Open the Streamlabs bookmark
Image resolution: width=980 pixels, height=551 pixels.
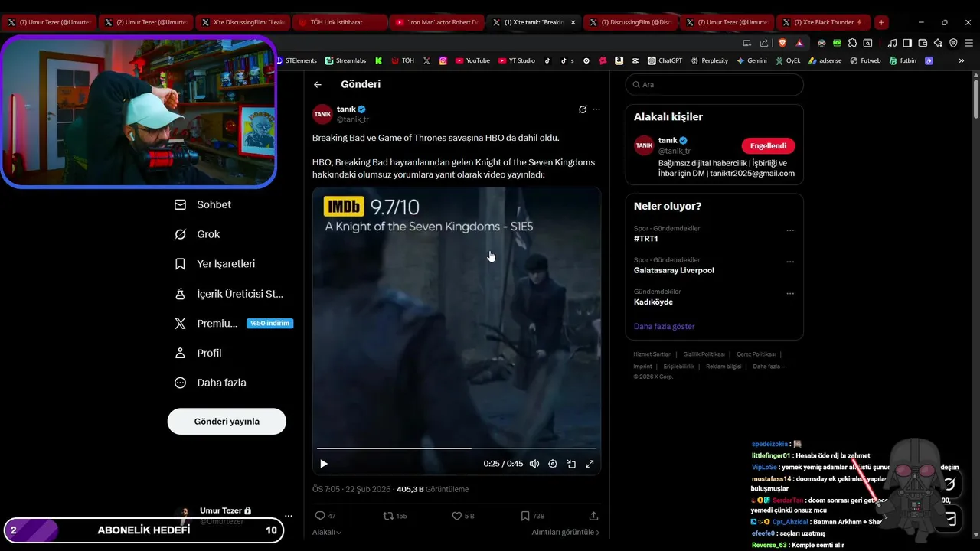point(345,60)
